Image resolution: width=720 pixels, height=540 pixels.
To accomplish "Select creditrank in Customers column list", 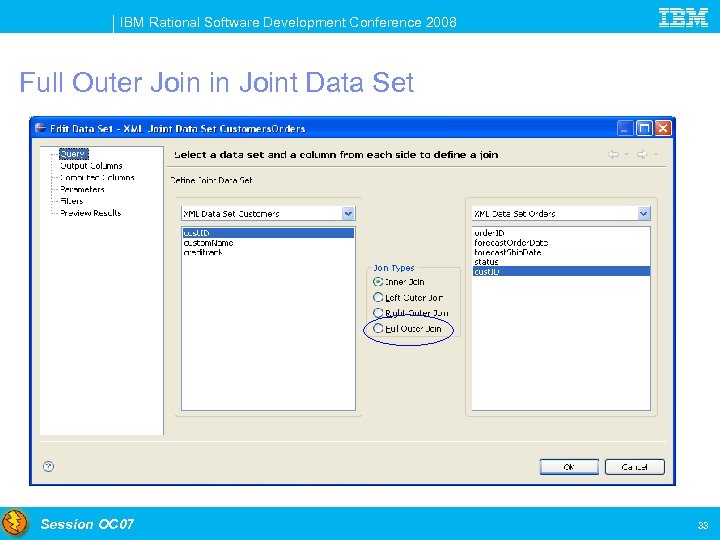I will (268, 252).
